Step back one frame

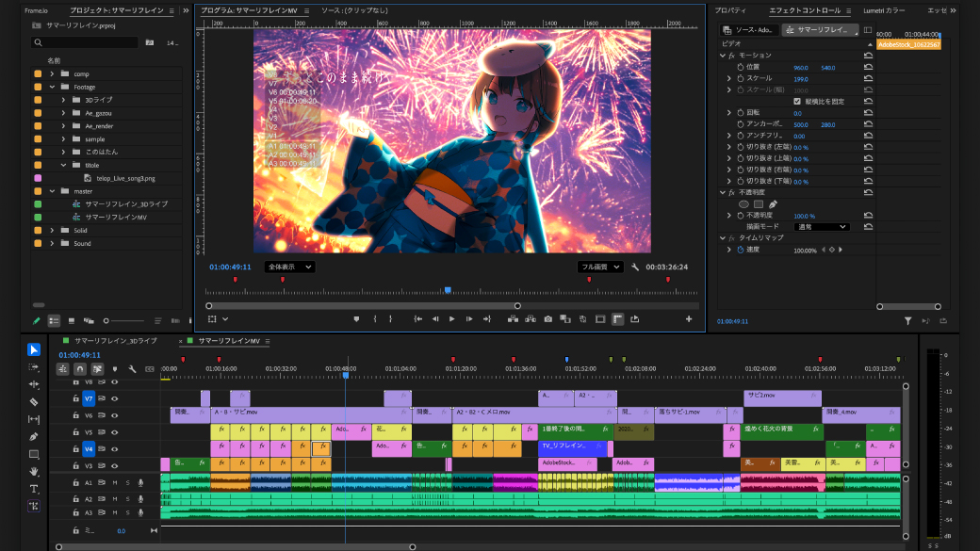coord(435,319)
